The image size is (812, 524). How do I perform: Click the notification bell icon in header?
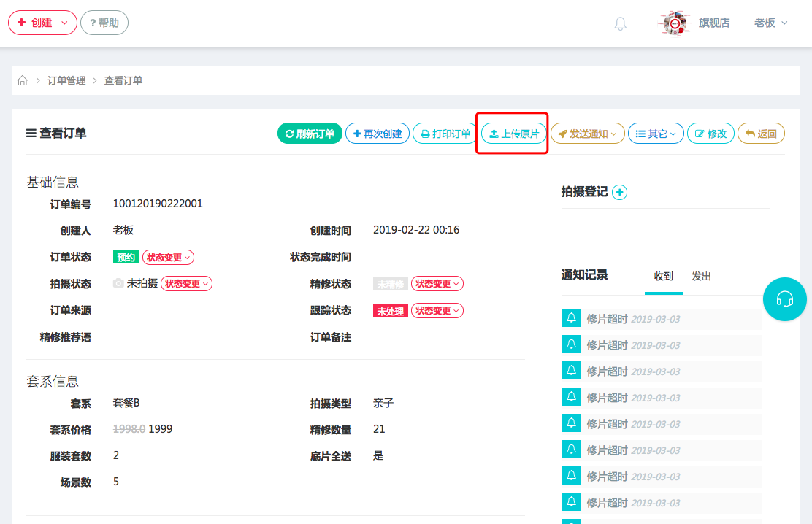[x=620, y=23]
